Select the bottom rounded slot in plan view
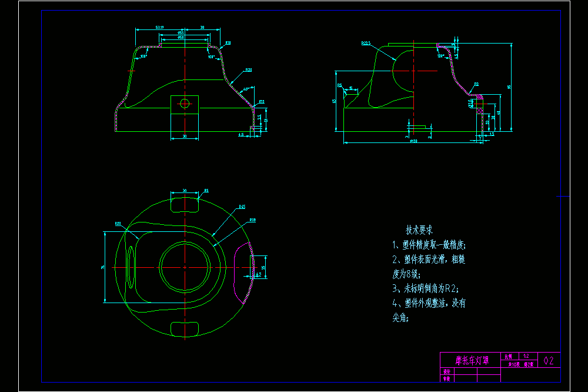Screen dimensions: 588x392 click(x=185, y=329)
